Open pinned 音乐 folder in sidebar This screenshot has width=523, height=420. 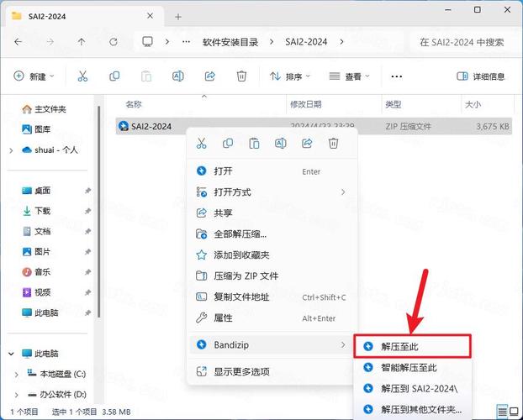click(x=36, y=272)
